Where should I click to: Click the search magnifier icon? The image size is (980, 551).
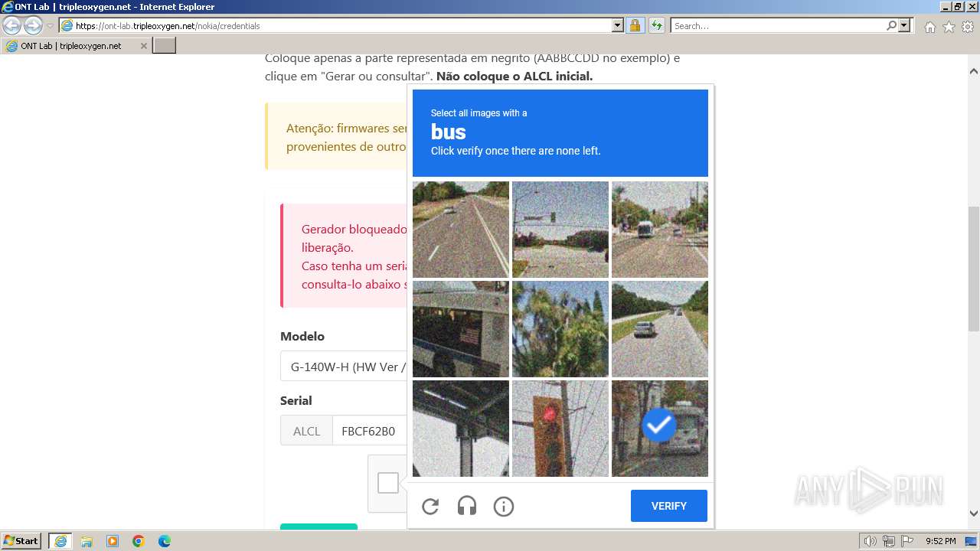[891, 25]
